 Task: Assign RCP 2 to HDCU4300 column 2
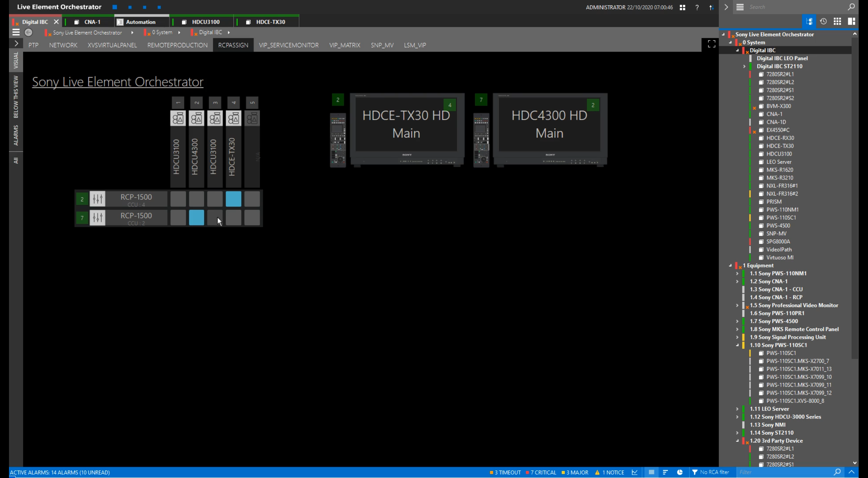(197, 199)
